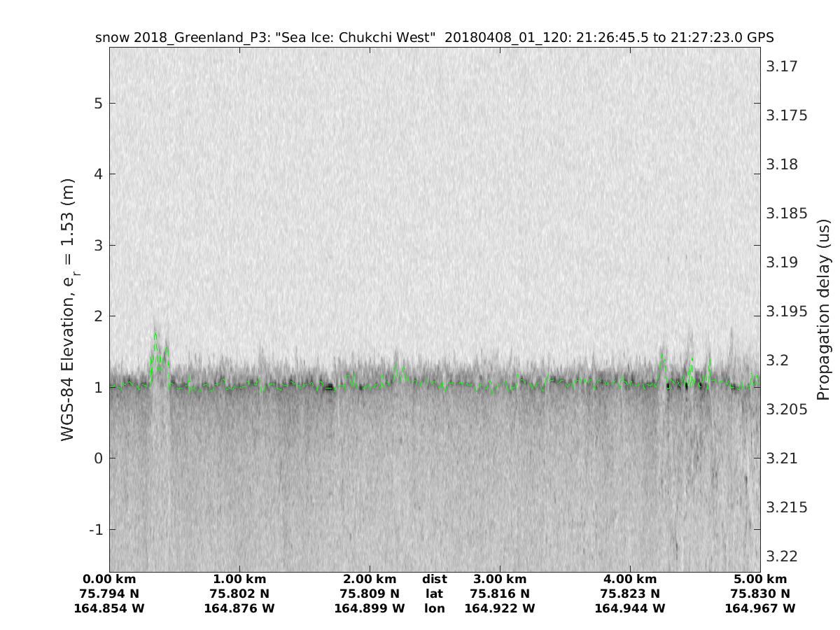Click the '0.00 km' distance tick label
The width and height of the screenshot is (840, 630).
point(109,579)
